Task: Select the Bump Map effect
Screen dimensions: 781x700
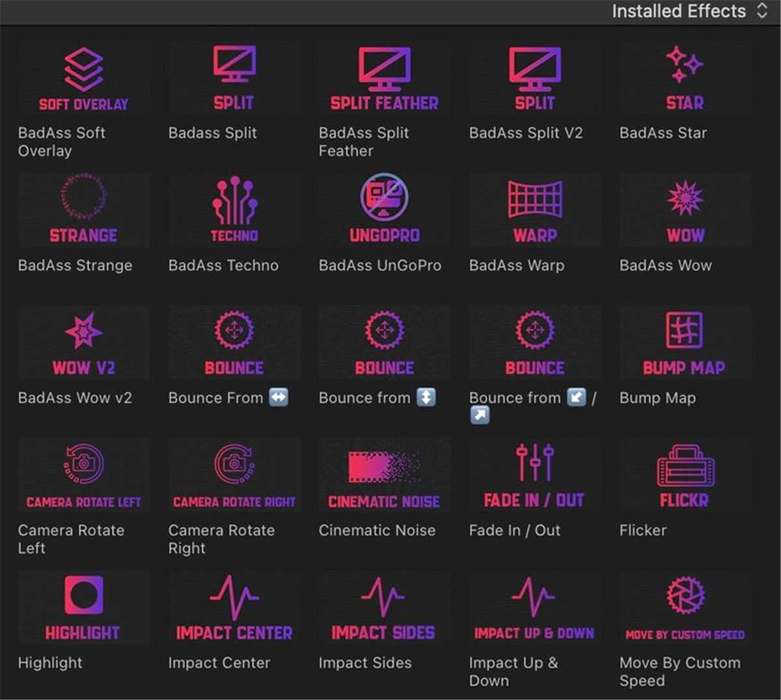Action: pos(685,343)
